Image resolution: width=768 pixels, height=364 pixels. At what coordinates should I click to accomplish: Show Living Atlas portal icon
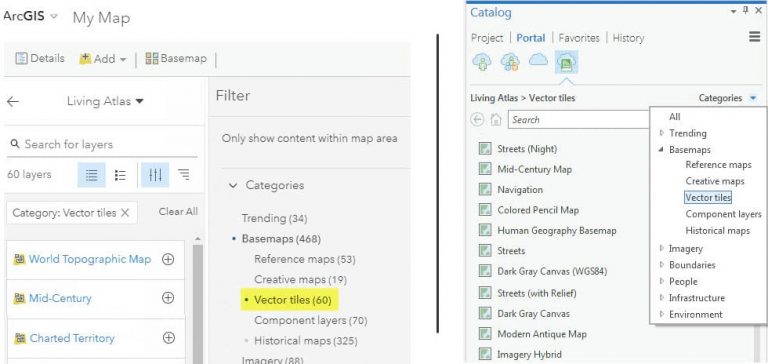(x=566, y=62)
